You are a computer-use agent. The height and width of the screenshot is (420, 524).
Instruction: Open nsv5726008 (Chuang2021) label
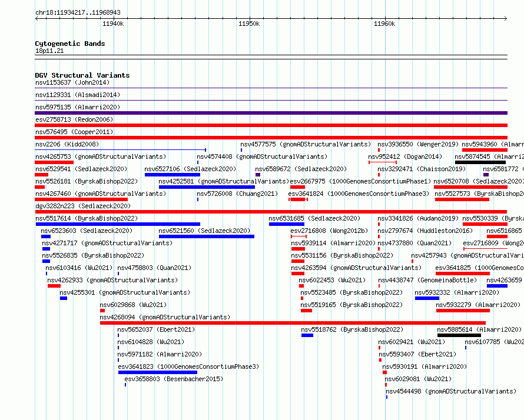(237, 194)
